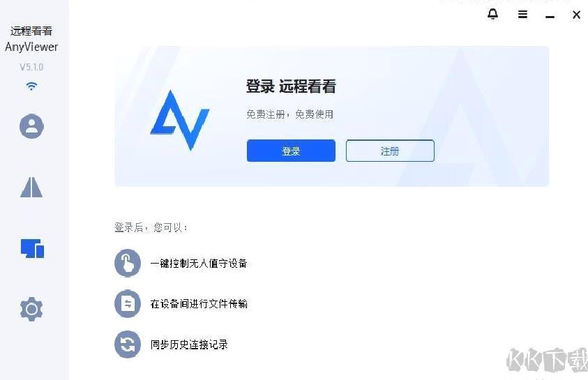Click the one-click control hand icon

pyautogui.click(x=128, y=263)
